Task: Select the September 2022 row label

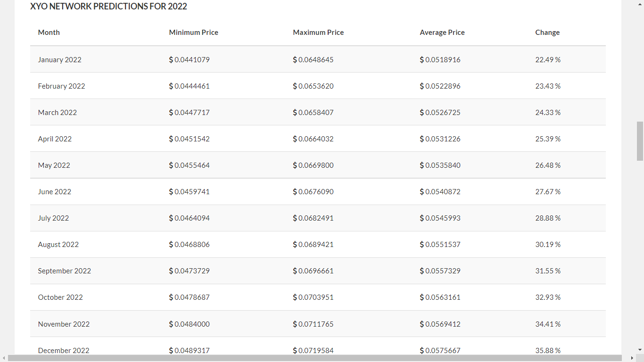Action: point(65,271)
